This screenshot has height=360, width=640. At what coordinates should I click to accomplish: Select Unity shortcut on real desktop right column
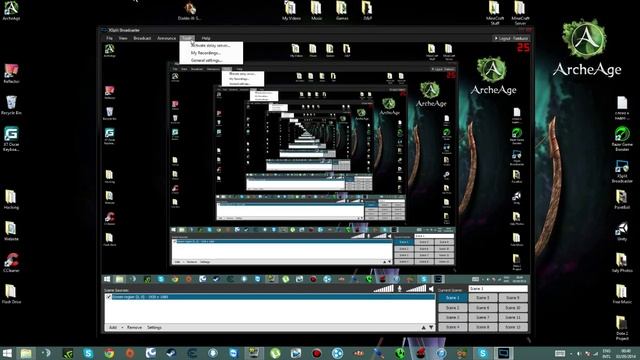(x=622, y=231)
